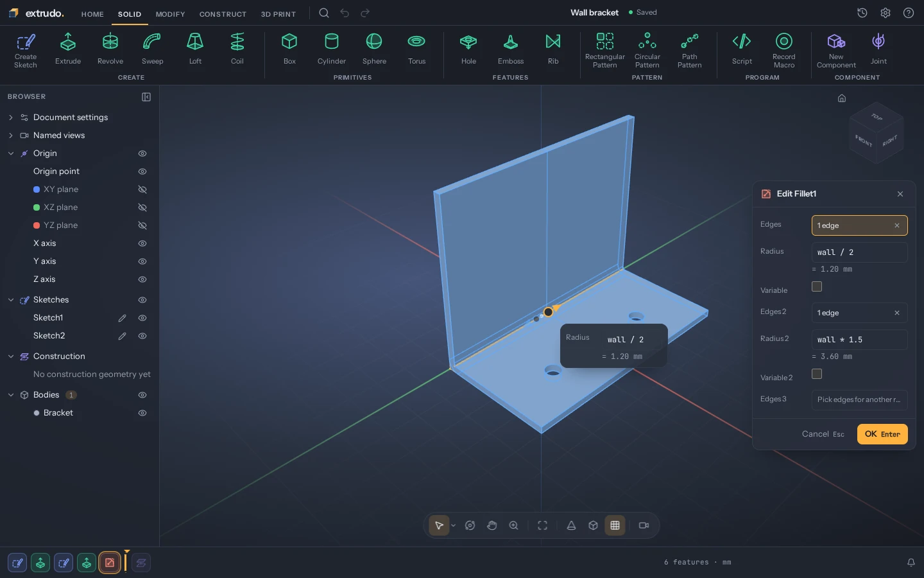Image resolution: width=924 pixels, height=578 pixels.
Task: Launch the Script editor
Action: pyautogui.click(x=742, y=50)
